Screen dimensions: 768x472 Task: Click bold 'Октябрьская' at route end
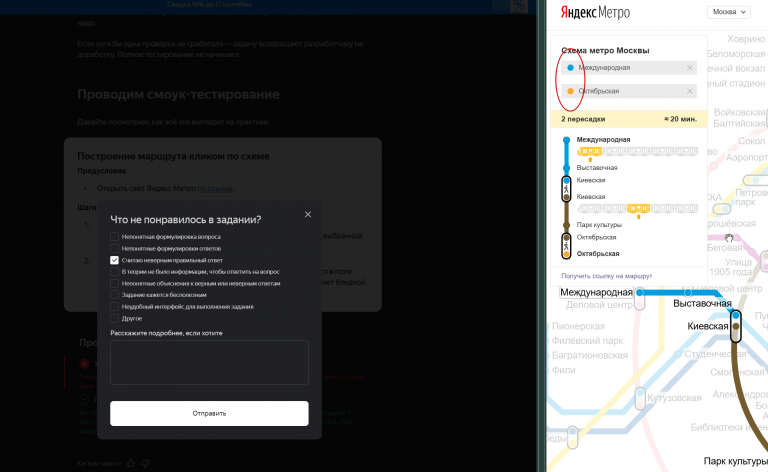pyautogui.click(x=598, y=254)
